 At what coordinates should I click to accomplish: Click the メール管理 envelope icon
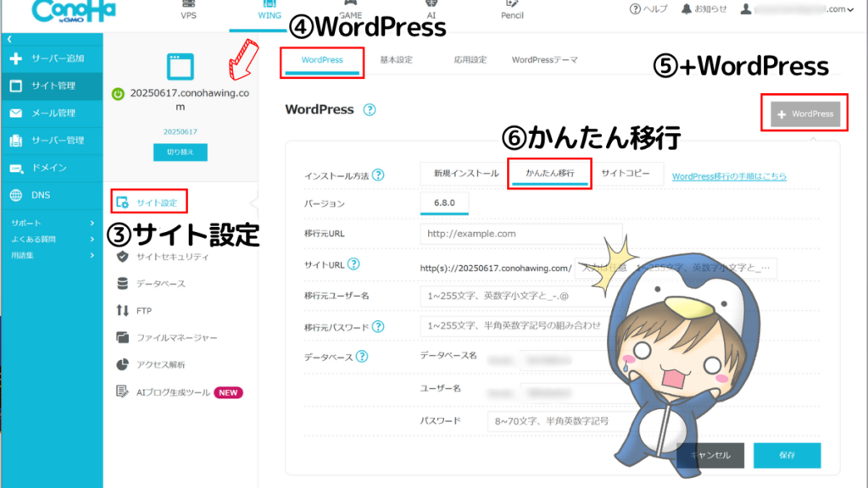click(x=16, y=113)
